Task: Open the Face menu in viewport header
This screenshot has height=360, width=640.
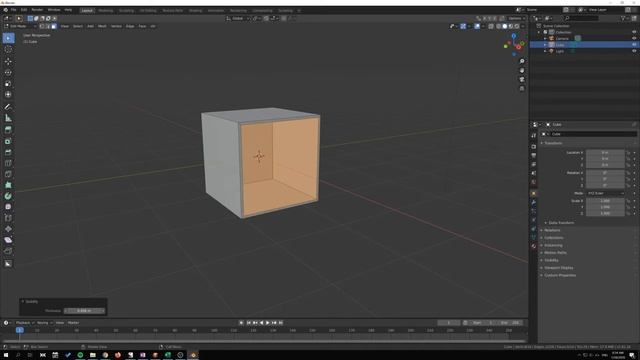Action: [142, 26]
